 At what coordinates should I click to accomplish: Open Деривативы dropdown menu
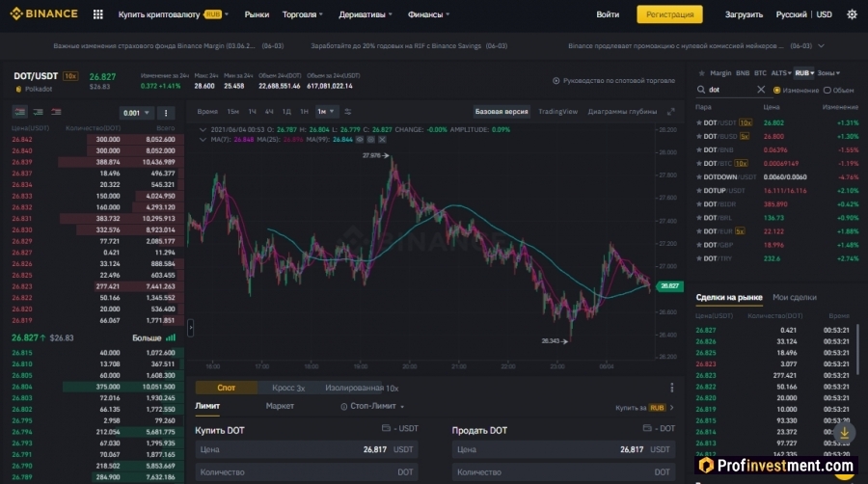point(366,14)
